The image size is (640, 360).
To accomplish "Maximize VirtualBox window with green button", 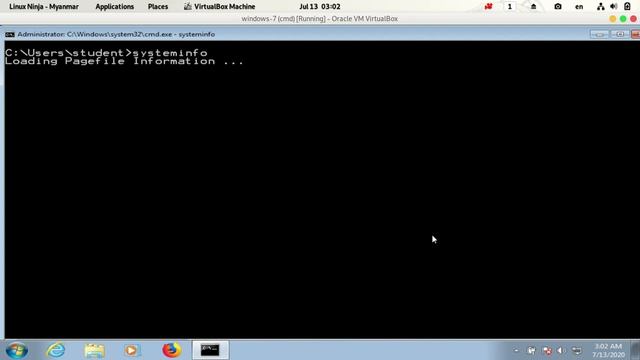I will coord(623,19).
